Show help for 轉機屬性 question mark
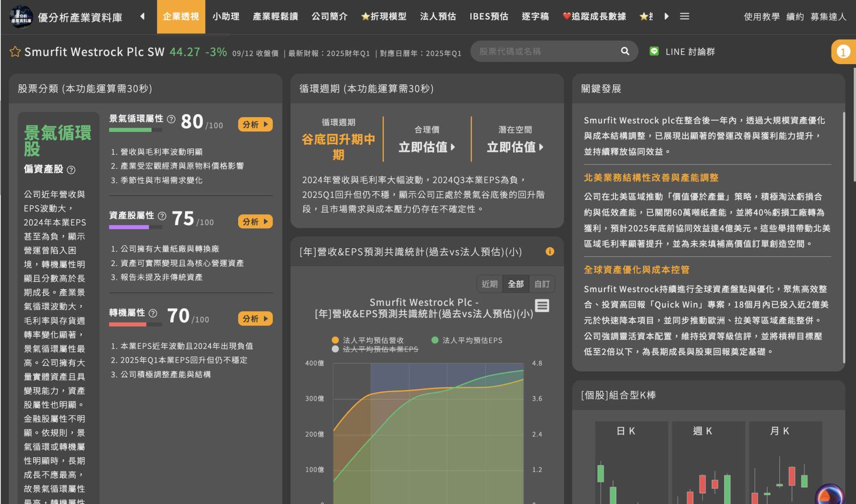 point(153,313)
